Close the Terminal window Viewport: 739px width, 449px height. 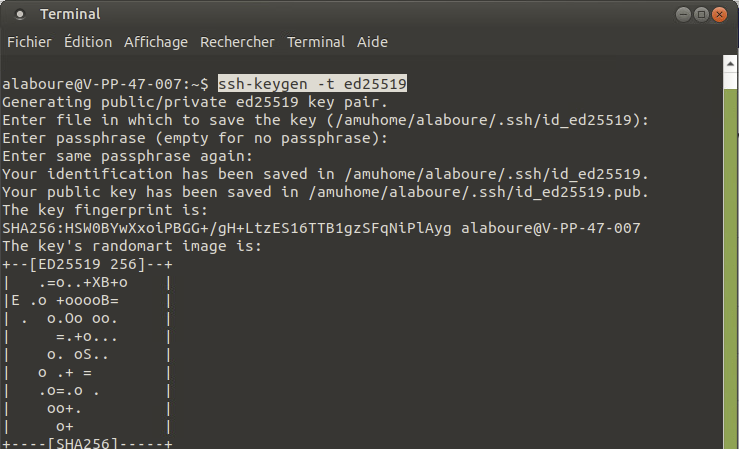[x=720, y=14]
